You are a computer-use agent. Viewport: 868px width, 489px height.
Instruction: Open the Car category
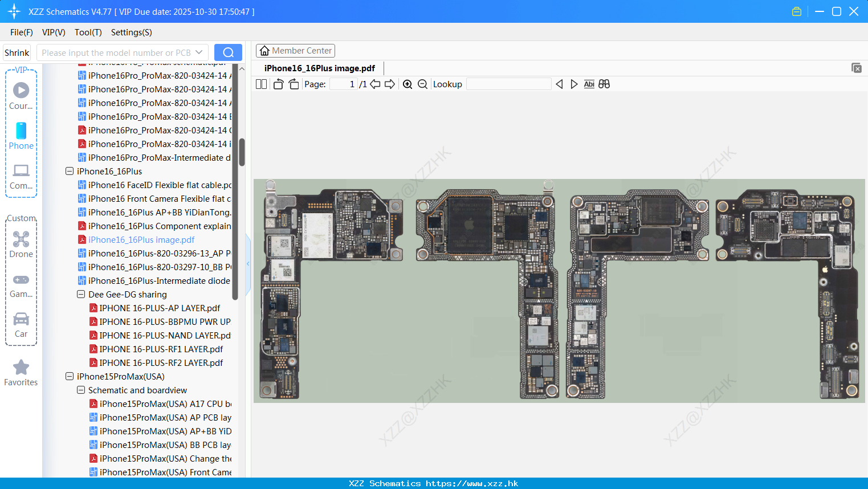(x=21, y=324)
